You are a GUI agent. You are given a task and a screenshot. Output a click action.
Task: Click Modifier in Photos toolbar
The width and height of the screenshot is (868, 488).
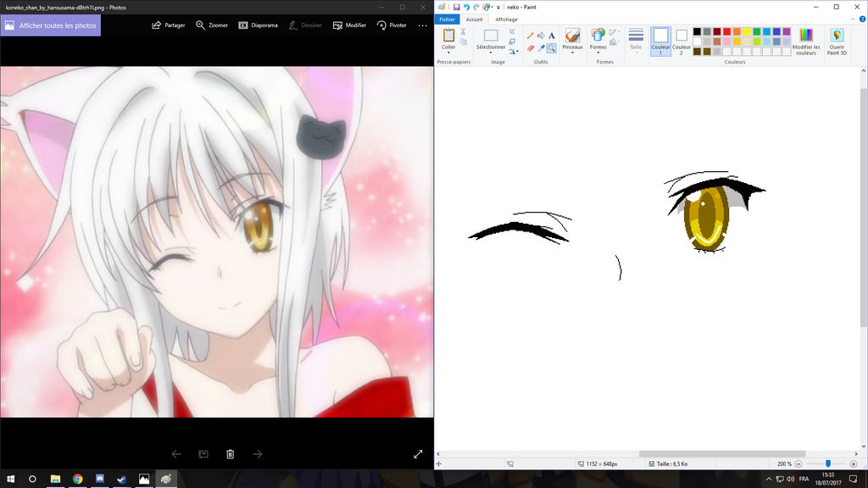[x=349, y=25]
